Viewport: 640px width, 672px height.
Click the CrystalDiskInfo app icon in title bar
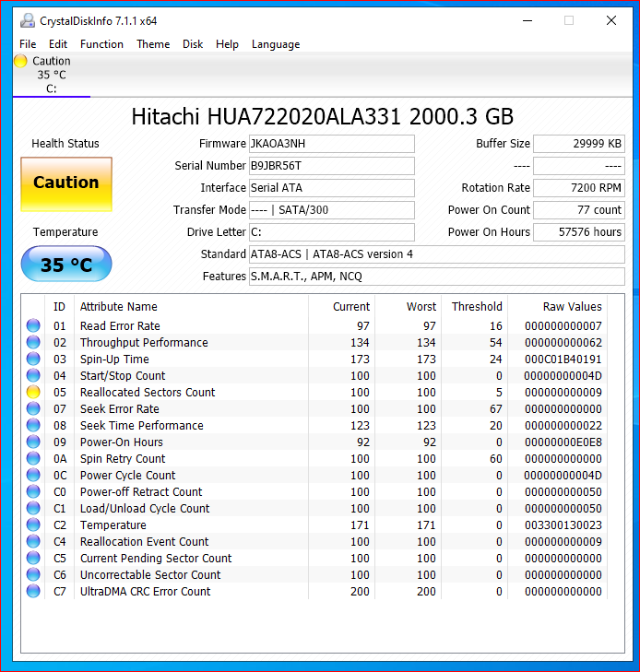28,20
